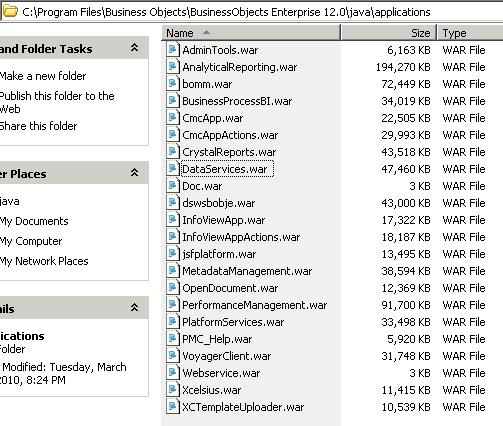503x426 pixels.
Task: Select file name dswsbobje.war
Action: click(219, 203)
